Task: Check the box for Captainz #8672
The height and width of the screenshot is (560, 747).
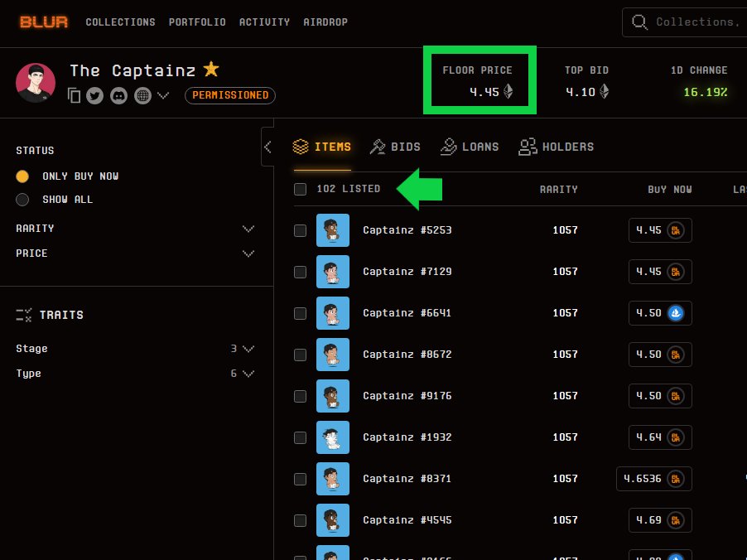Action: point(300,355)
